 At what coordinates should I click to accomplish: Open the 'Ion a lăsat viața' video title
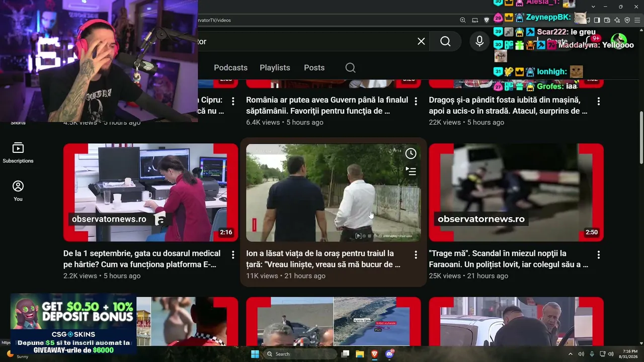click(323, 259)
